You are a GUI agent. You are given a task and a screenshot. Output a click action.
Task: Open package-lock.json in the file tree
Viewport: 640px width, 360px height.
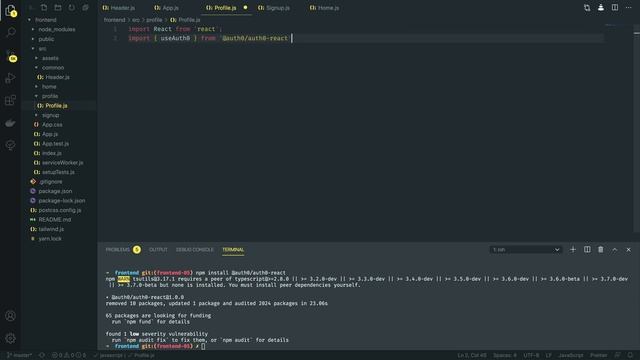coord(62,200)
